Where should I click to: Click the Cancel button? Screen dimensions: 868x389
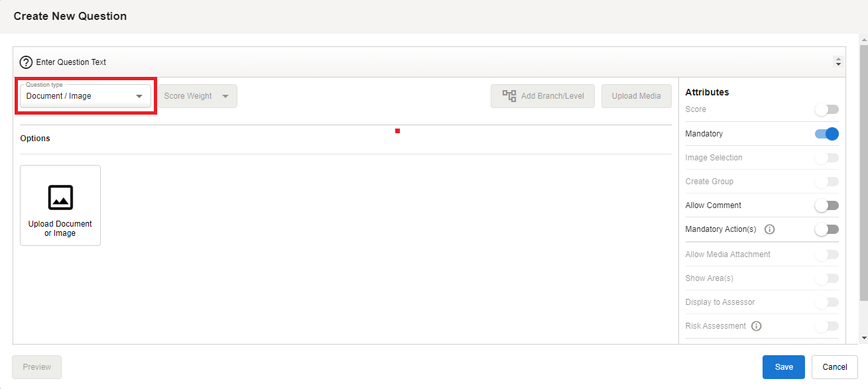point(834,367)
